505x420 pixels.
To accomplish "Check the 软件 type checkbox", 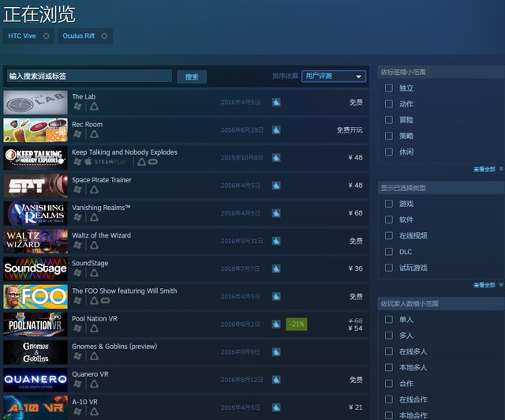I will click(x=389, y=219).
